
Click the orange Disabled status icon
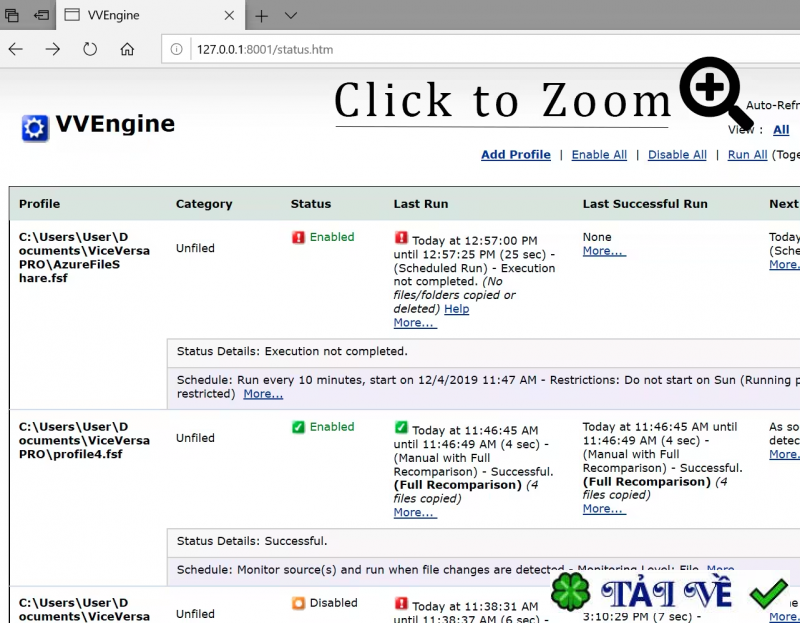coord(298,603)
